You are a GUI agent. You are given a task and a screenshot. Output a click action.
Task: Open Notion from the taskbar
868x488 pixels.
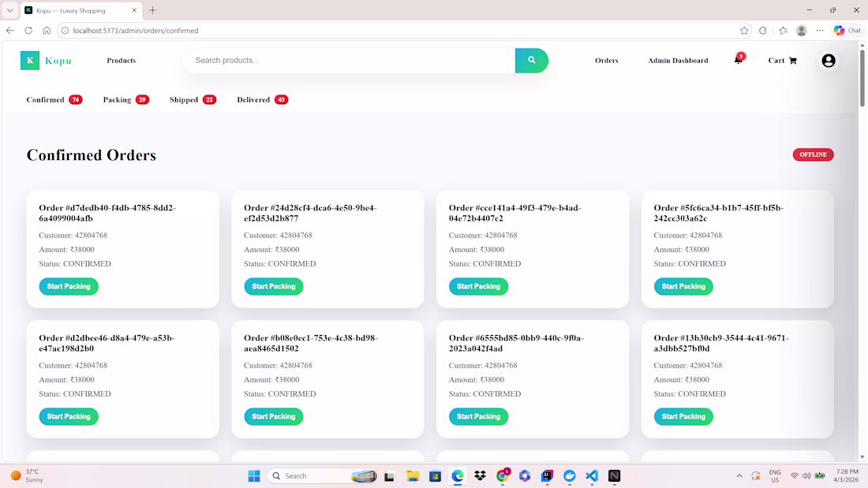click(x=615, y=476)
